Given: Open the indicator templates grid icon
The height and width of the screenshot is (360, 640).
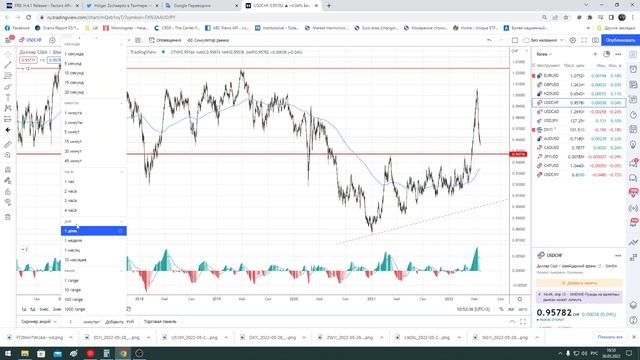Looking at the screenshot, I should point(138,40).
